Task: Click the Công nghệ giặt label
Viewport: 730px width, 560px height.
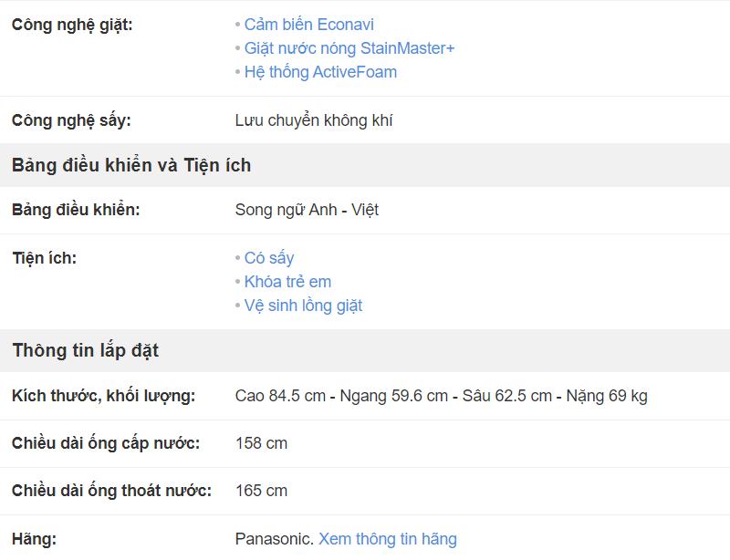Action: click(72, 25)
